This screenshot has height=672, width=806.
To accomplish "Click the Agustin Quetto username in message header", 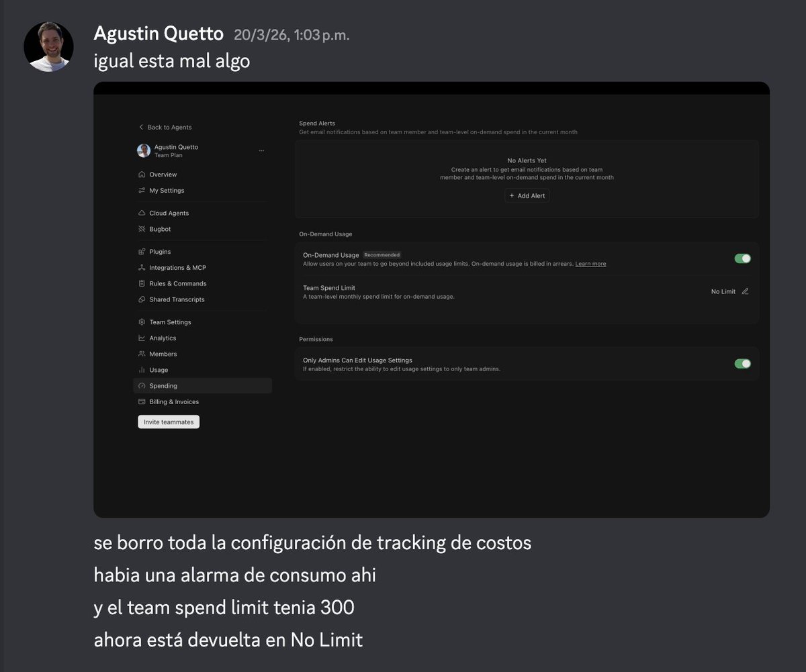I will 159,34.
